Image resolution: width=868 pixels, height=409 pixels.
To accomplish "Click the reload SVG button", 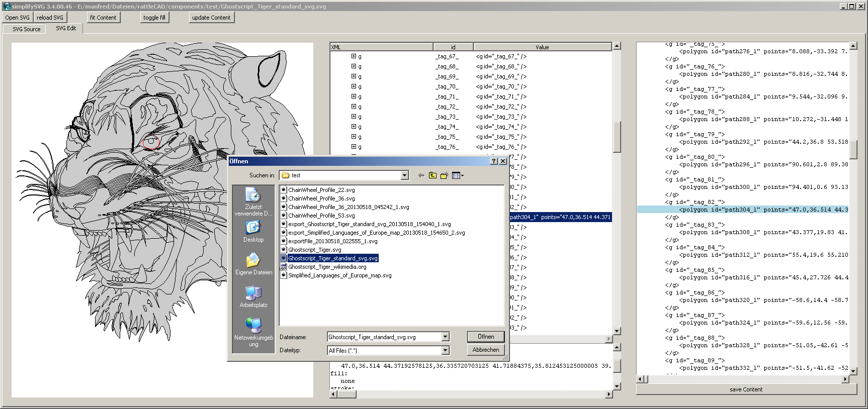I will [x=50, y=18].
